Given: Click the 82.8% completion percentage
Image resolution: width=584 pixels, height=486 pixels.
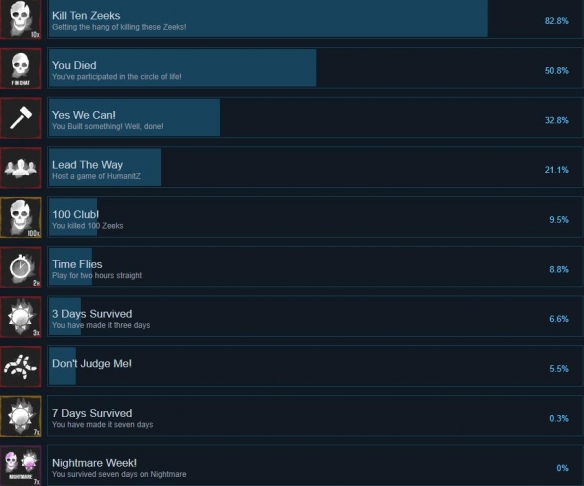Looking at the screenshot, I should pyautogui.click(x=556, y=21).
